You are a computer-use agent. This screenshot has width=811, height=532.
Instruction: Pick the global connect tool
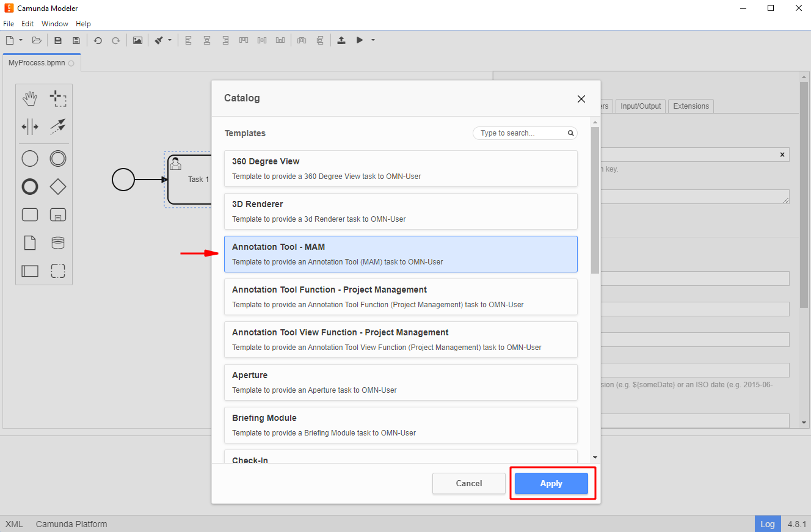[58, 127]
